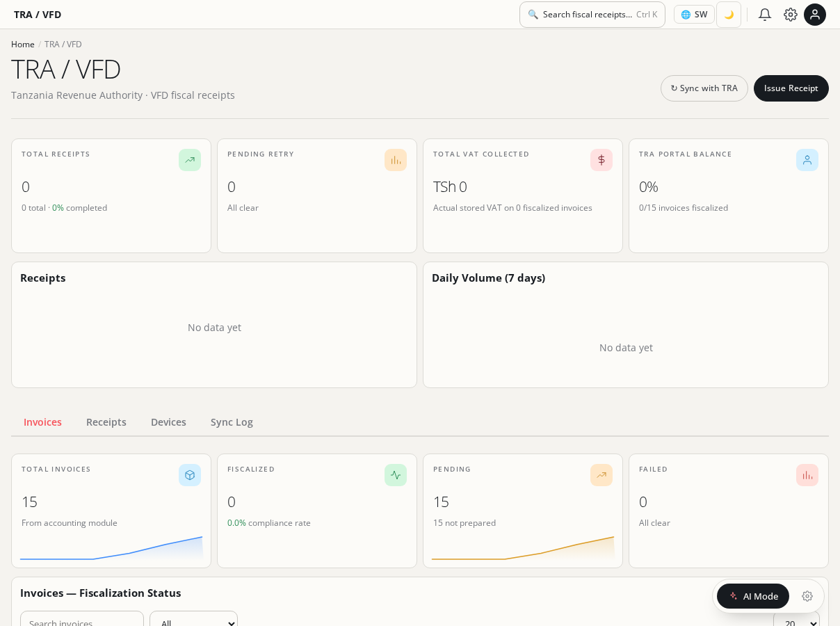Switch to the Sync Log tab
The width and height of the screenshot is (840, 626).
click(232, 422)
